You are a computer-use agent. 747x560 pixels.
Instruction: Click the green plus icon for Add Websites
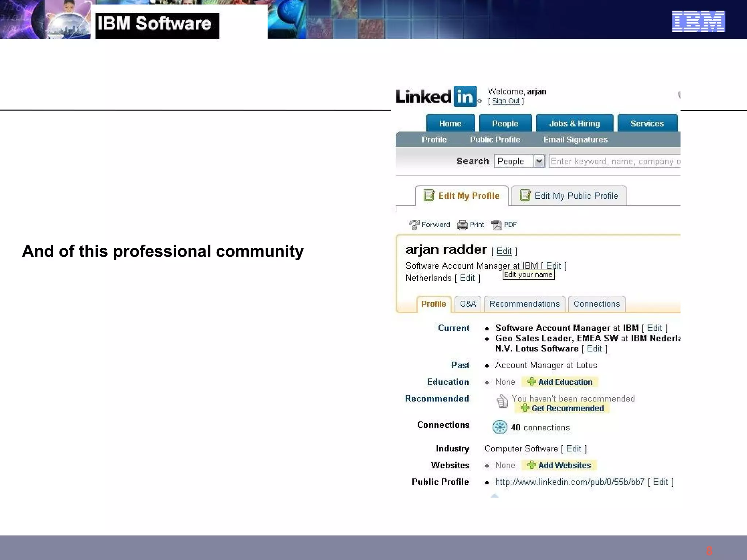click(x=531, y=465)
